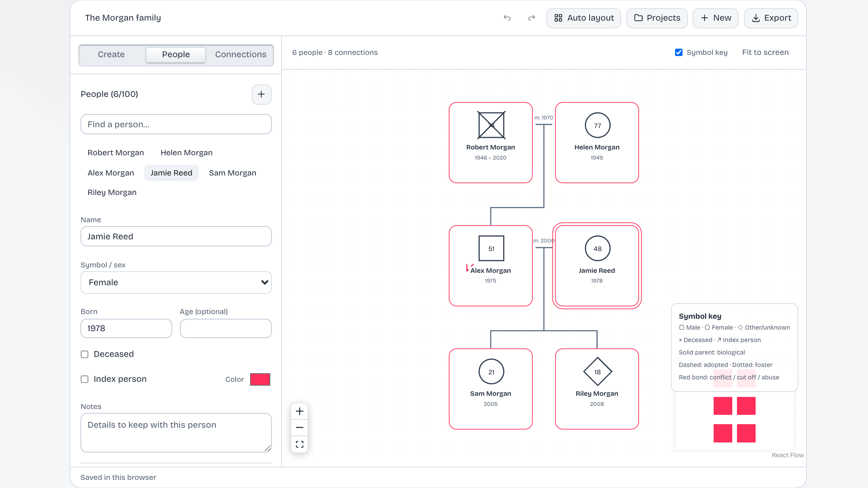Focus the Find a person search field

coord(176,125)
